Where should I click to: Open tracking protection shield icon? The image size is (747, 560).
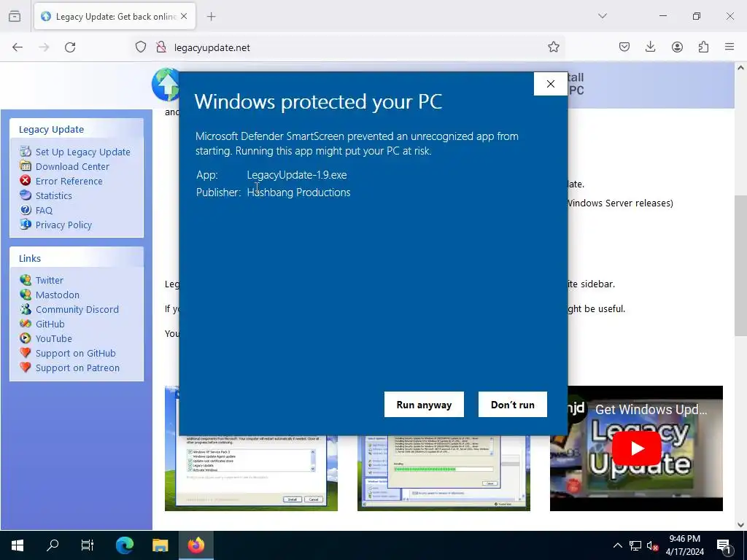click(141, 47)
